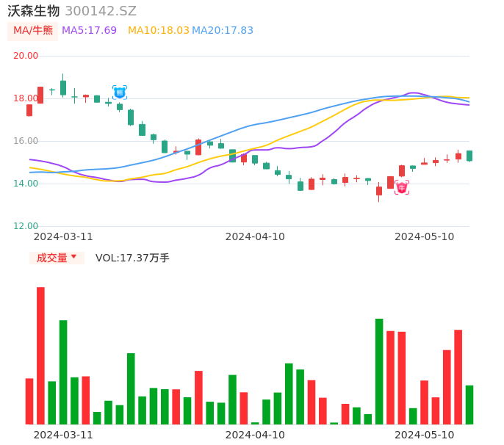The height and width of the screenshot is (445, 504).
Task: Click the blue bear marker icon
Action: tap(119, 93)
